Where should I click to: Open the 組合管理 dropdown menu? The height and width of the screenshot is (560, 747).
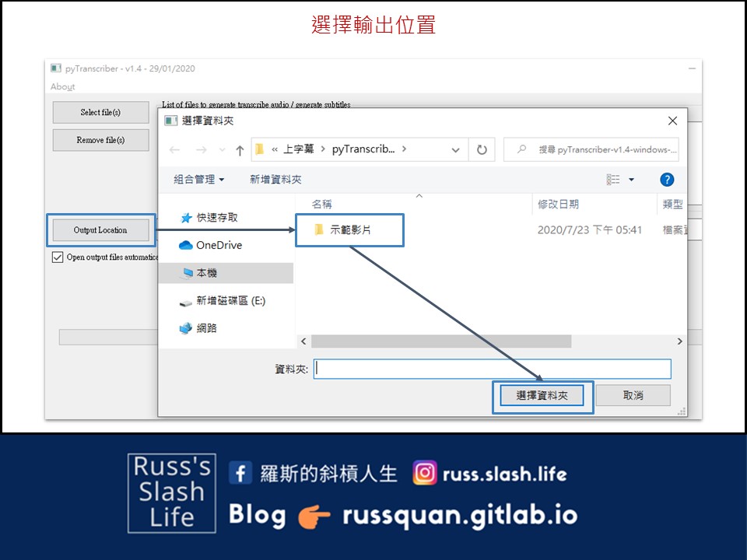tap(198, 180)
